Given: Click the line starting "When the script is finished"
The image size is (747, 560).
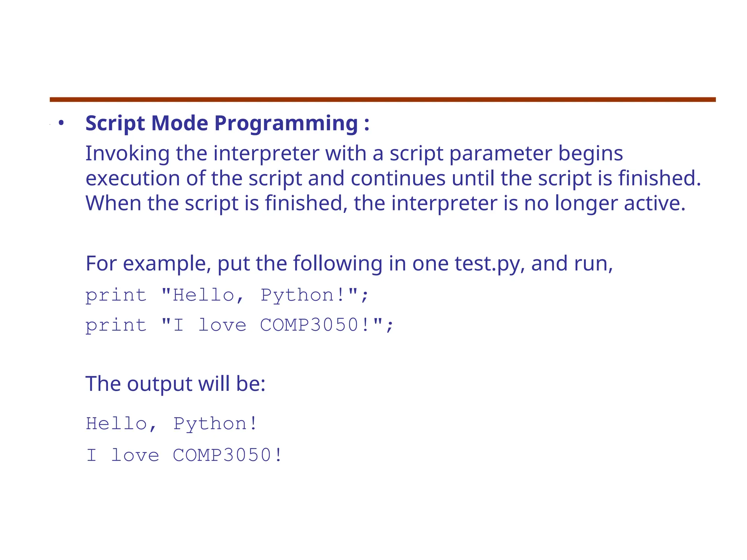Looking at the screenshot, I should [x=385, y=203].
